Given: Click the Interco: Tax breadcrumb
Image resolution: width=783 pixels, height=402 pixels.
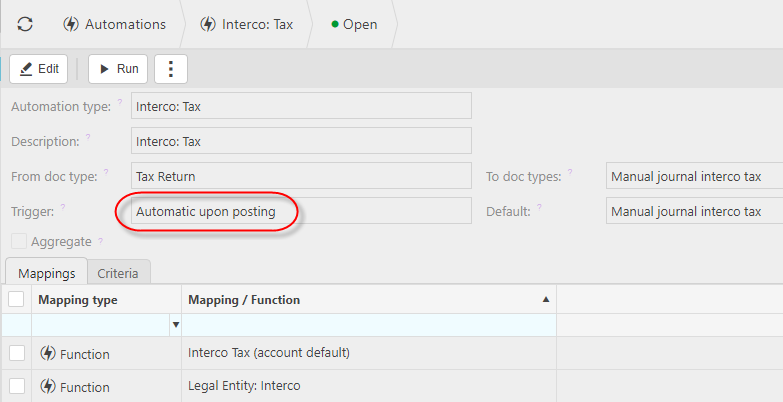Looking at the screenshot, I should click(246, 24).
